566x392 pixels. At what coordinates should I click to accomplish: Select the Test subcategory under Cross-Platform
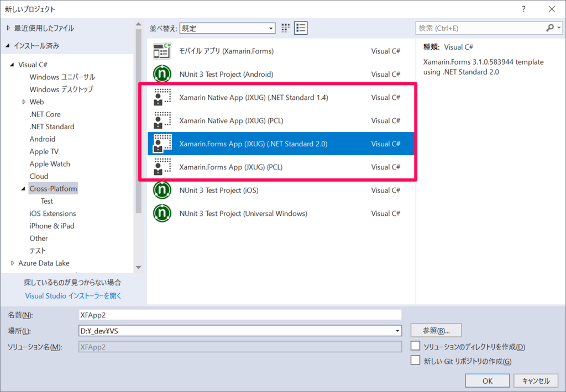[46, 201]
